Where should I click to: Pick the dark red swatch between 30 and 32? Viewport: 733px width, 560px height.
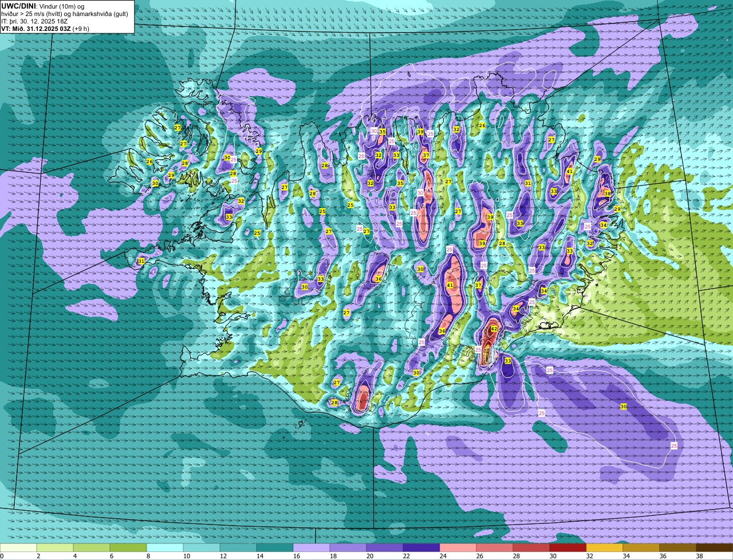pyautogui.click(x=568, y=547)
